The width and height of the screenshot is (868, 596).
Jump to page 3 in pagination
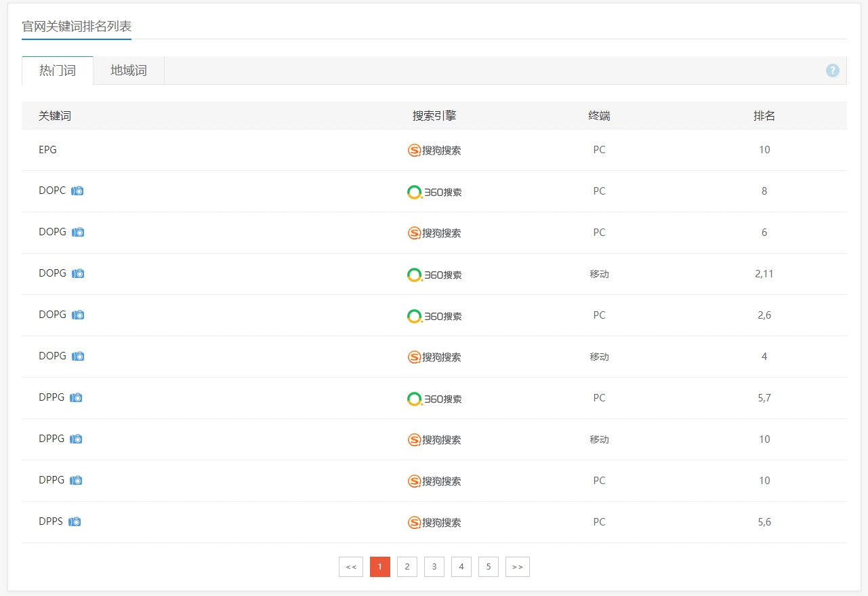pyautogui.click(x=434, y=567)
